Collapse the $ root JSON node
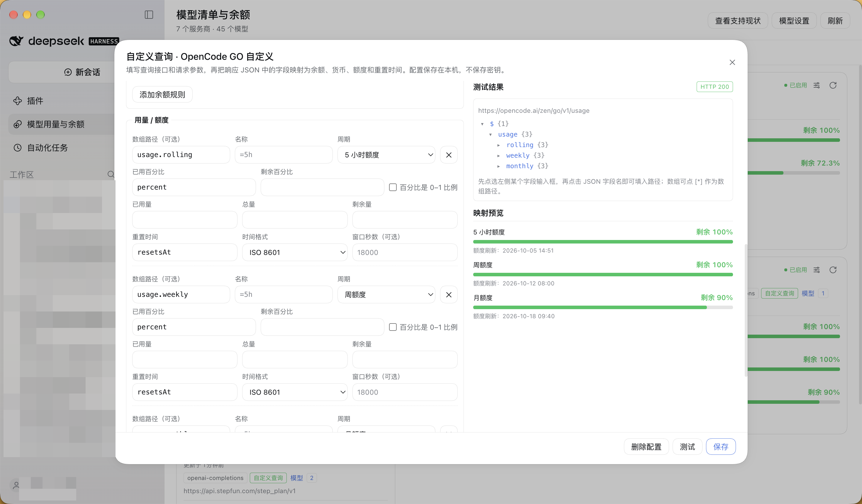 (x=482, y=124)
